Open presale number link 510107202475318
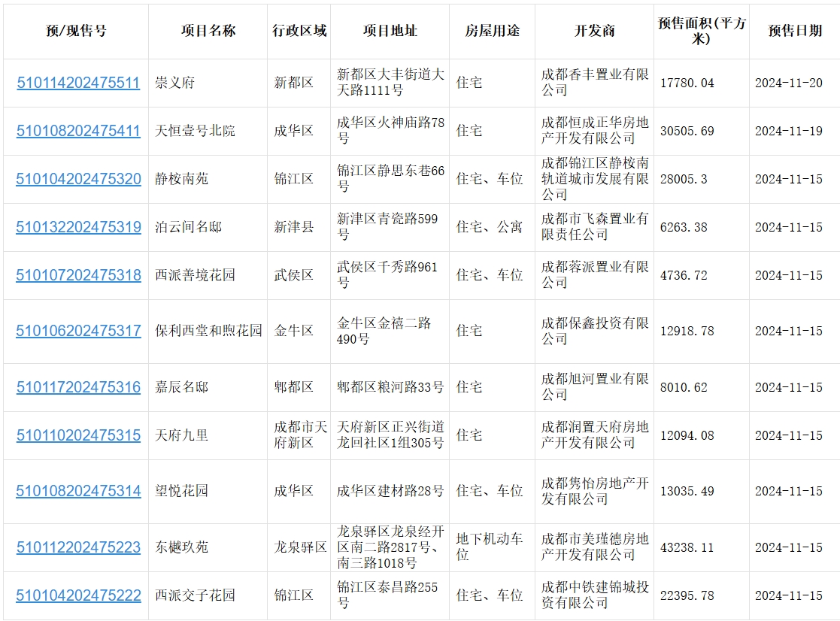 tap(78, 276)
